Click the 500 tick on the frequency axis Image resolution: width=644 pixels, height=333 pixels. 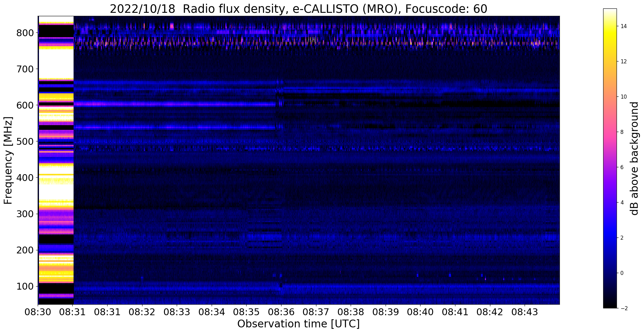coord(25,141)
